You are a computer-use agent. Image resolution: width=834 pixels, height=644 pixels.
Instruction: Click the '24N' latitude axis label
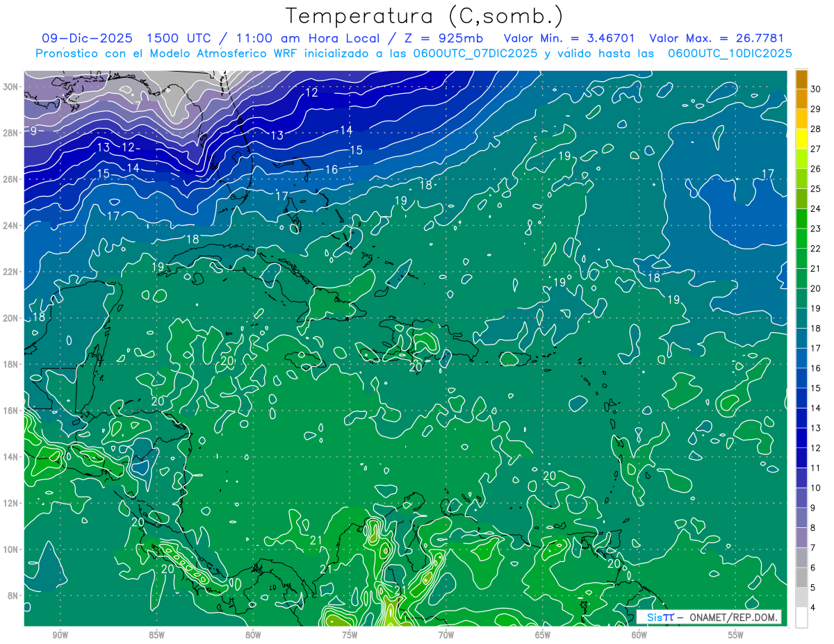click(10, 225)
